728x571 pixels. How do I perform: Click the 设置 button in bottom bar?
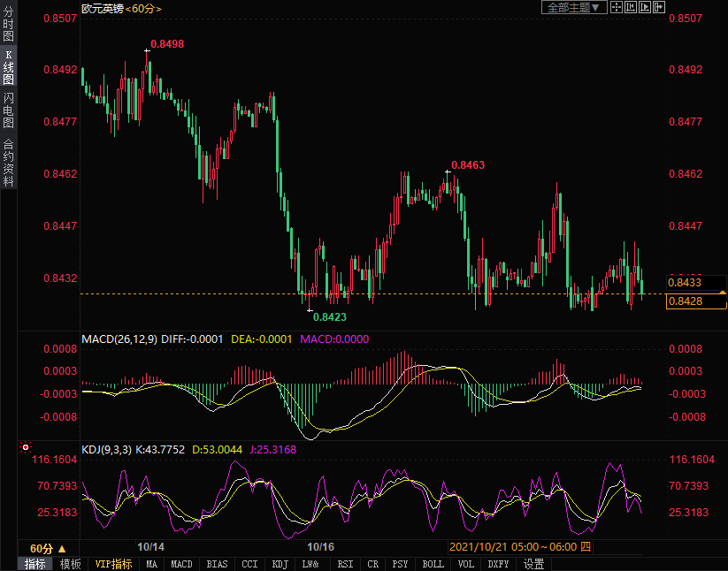click(x=533, y=564)
